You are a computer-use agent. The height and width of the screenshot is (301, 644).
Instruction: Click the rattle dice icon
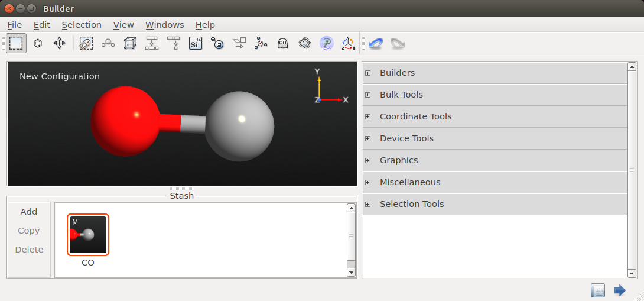coord(304,43)
